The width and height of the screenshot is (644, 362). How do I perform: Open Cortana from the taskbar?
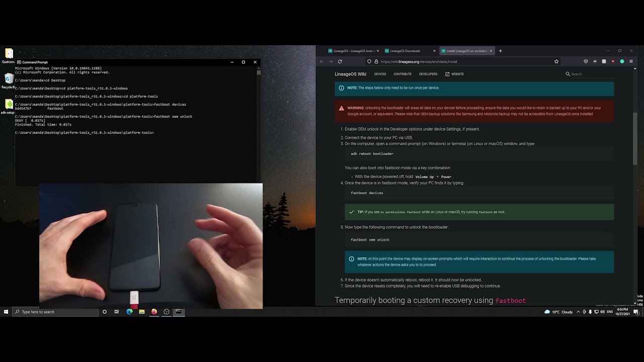tap(105, 312)
